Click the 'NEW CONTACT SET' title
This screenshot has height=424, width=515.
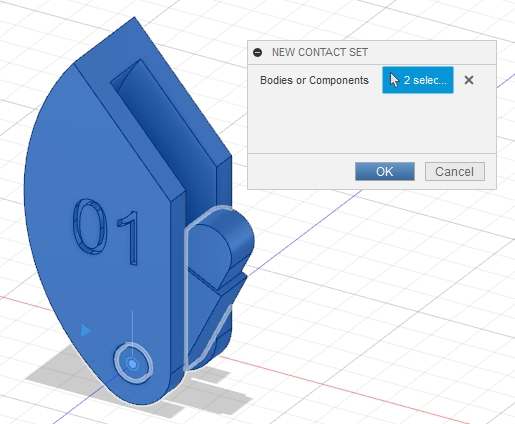[x=320, y=52]
